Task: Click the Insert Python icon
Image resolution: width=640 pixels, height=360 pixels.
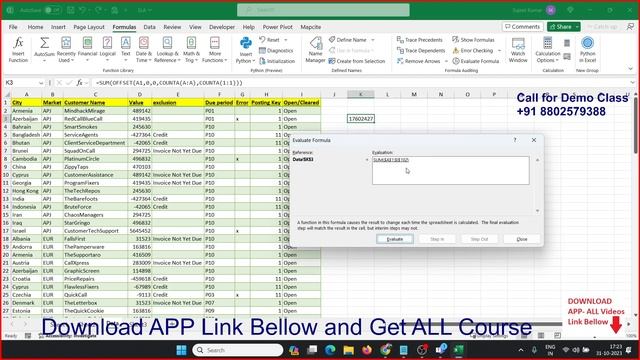Action: (246, 44)
